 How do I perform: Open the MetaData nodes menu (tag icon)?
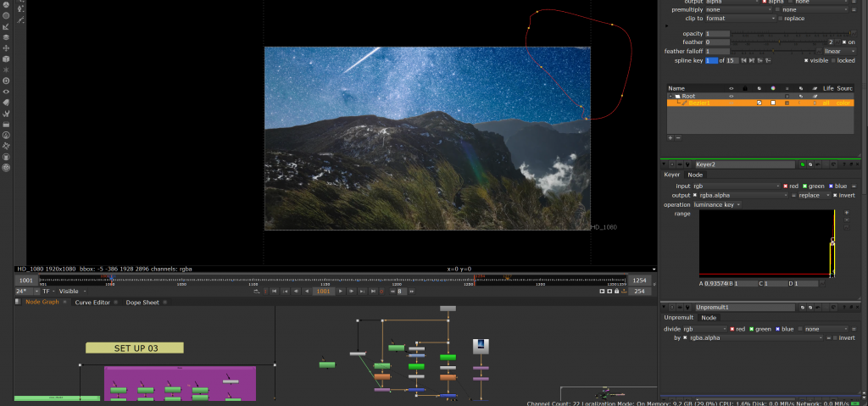pyautogui.click(x=6, y=103)
